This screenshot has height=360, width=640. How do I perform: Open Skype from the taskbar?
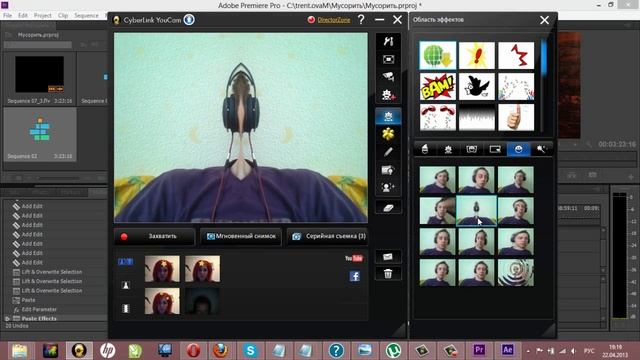250,350
